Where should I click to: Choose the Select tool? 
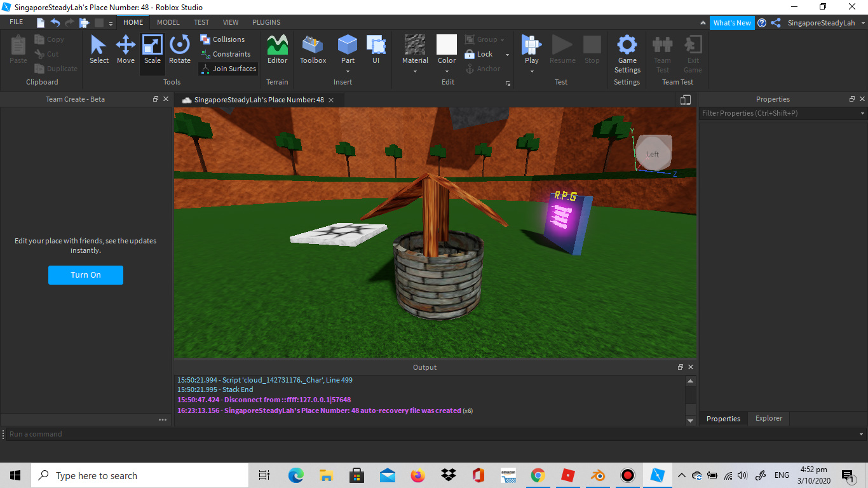tap(98, 50)
